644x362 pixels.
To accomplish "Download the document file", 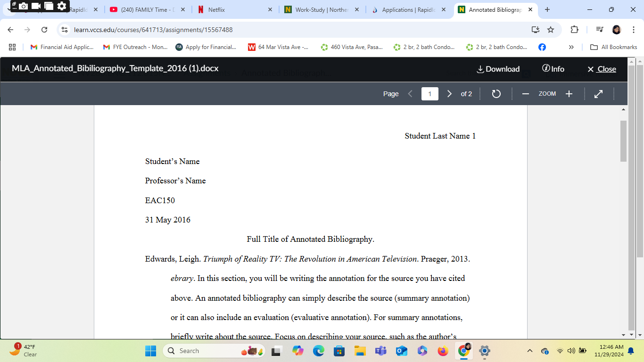I will (498, 69).
